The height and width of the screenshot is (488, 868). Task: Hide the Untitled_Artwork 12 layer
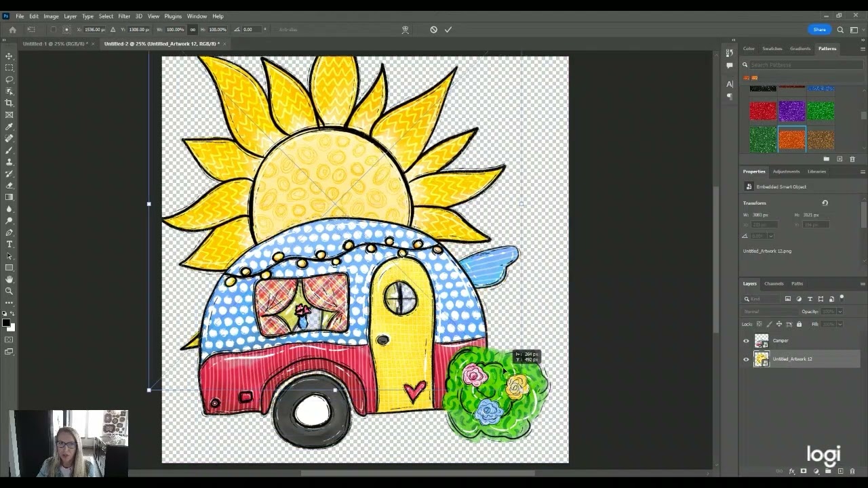click(x=747, y=359)
